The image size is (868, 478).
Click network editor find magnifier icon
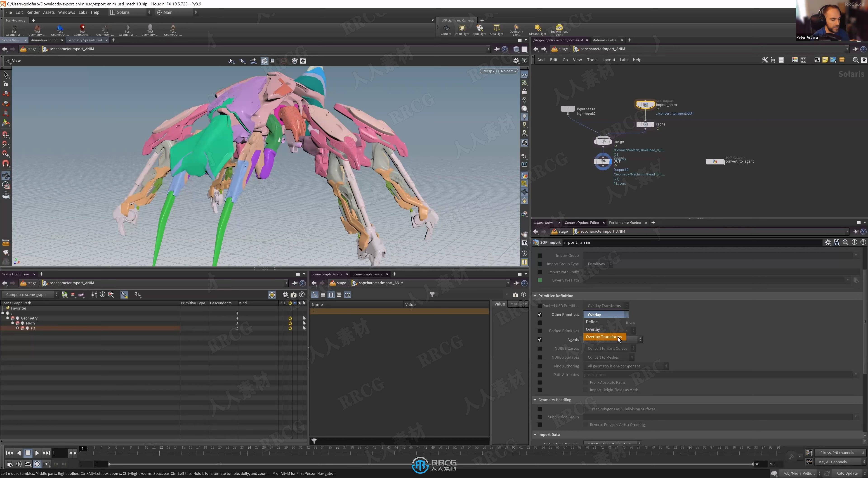855,60
